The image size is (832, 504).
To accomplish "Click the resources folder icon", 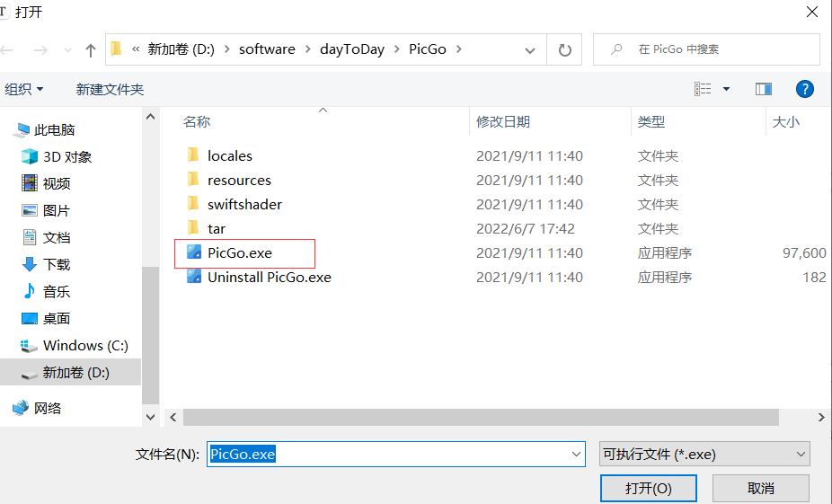I will (194, 180).
